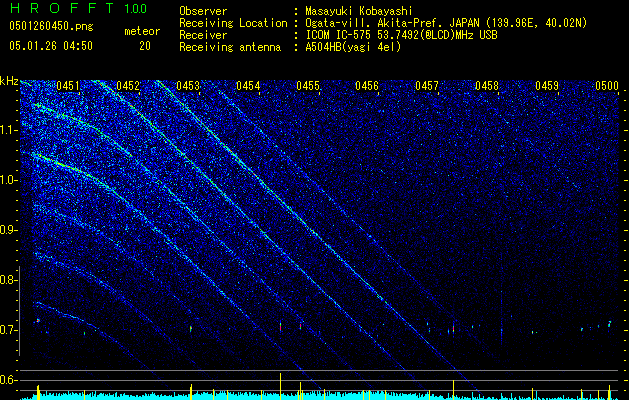Viewport: 629px width, 400px height.
Task: Click the 0456 time axis marker
Action: 367,86
